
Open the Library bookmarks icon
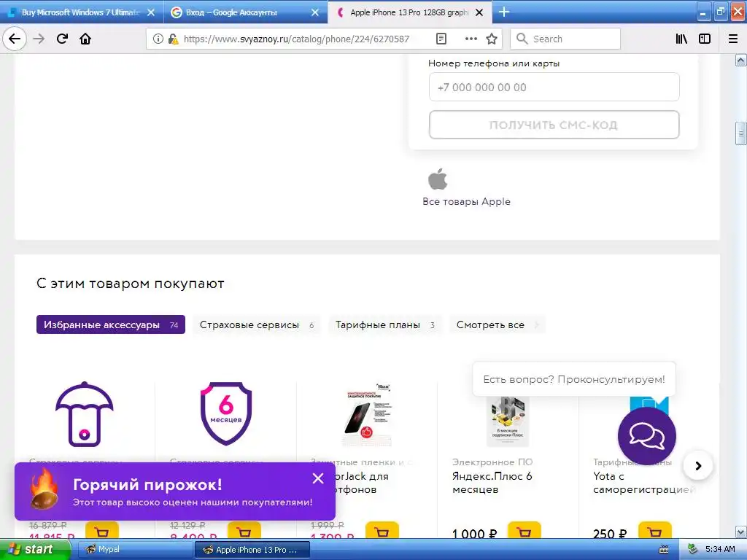click(x=681, y=39)
